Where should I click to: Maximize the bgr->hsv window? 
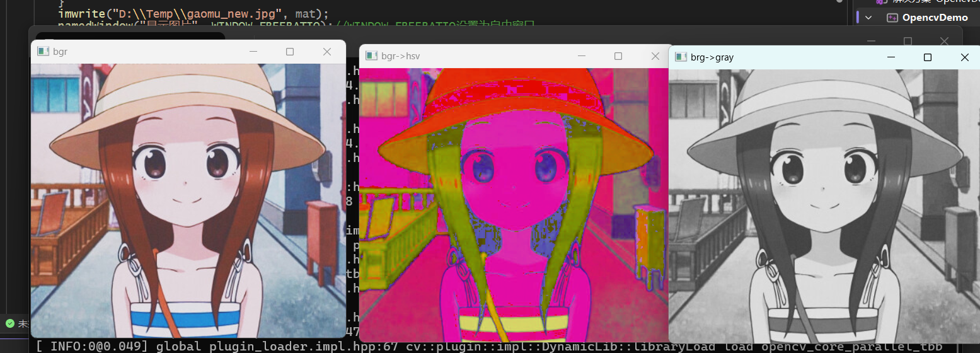click(x=618, y=56)
